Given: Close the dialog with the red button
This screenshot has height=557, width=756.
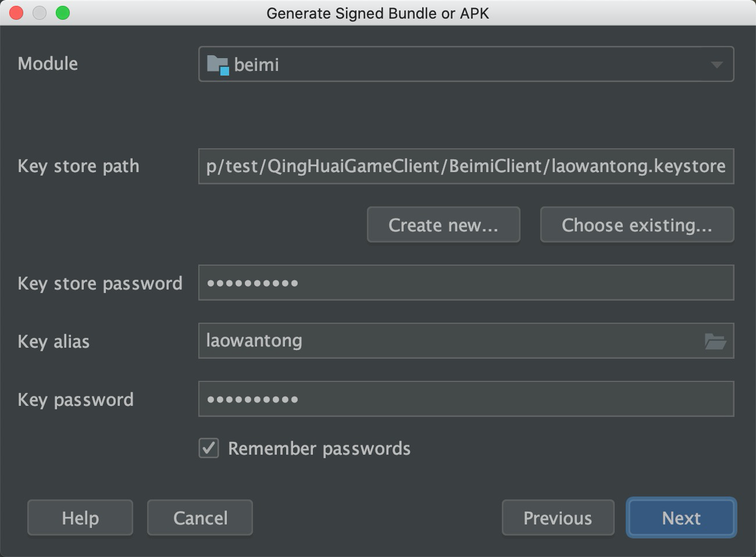Looking at the screenshot, I should (16, 13).
